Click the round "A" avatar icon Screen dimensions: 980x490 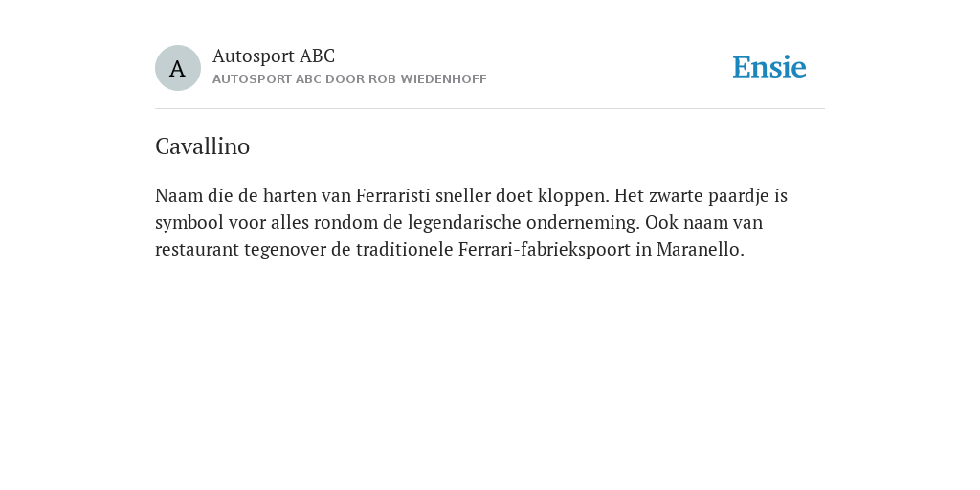coord(177,68)
